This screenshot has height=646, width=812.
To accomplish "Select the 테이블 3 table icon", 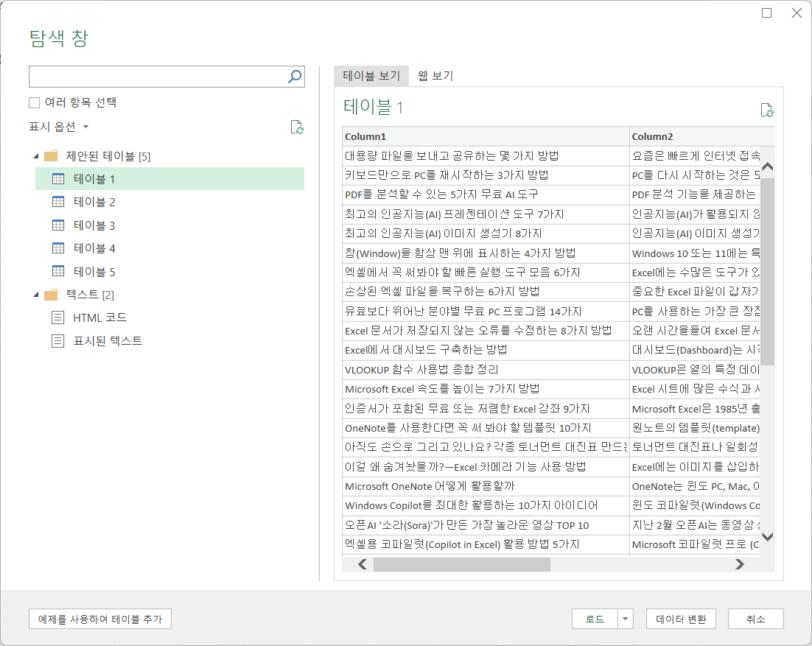I will tap(59, 224).
